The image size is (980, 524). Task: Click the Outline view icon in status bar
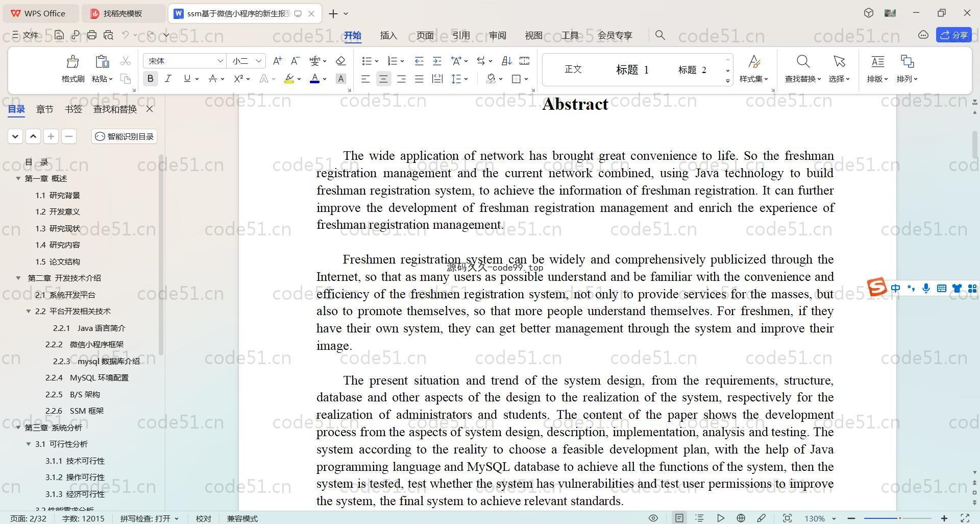tap(699, 518)
